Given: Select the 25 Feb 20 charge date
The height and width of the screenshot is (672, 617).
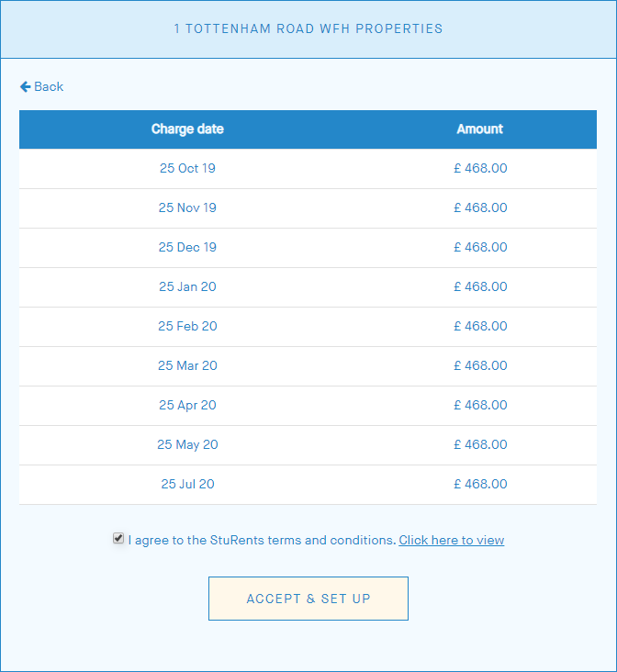Looking at the screenshot, I should pyautogui.click(x=187, y=326).
